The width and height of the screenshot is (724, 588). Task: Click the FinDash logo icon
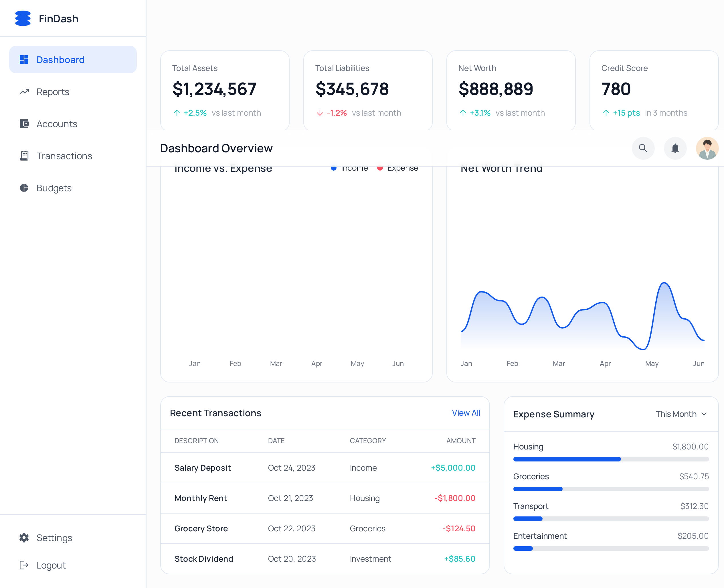click(22, 19)
